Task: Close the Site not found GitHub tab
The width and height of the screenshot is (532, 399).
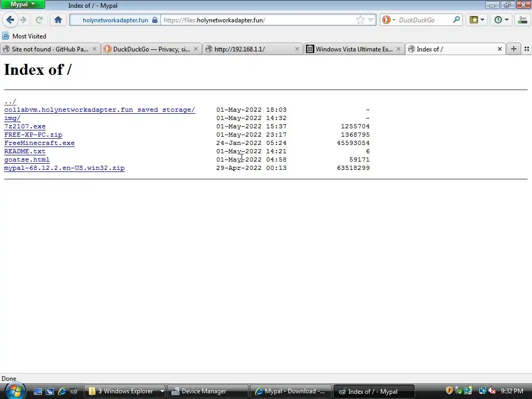Action: [95, 49]
